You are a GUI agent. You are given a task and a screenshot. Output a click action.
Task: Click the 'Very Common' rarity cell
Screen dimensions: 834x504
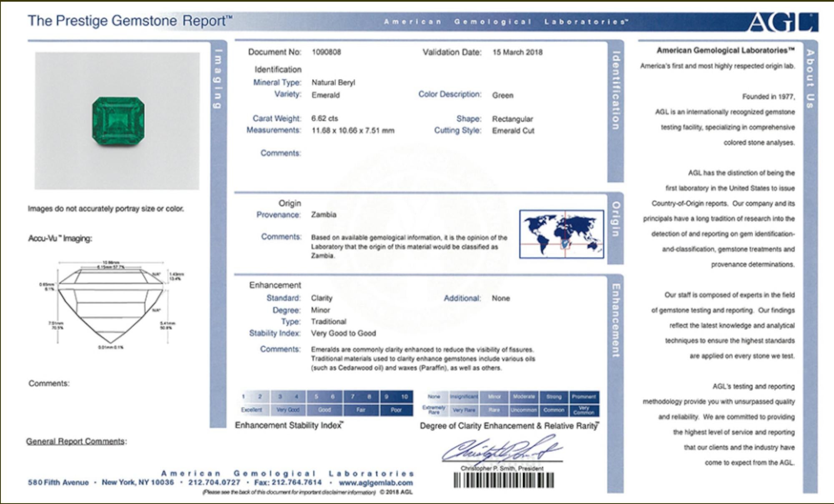(x=584, y=410)
